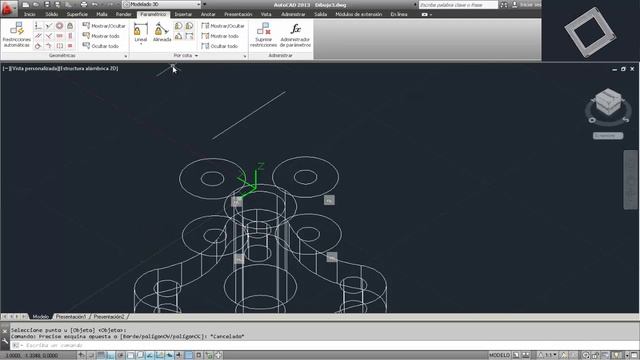Image resolution: width=640 pixels, height=360 pixels.
Task: Switch to the Insertar ribbon tab
Action: pos(183,14)
